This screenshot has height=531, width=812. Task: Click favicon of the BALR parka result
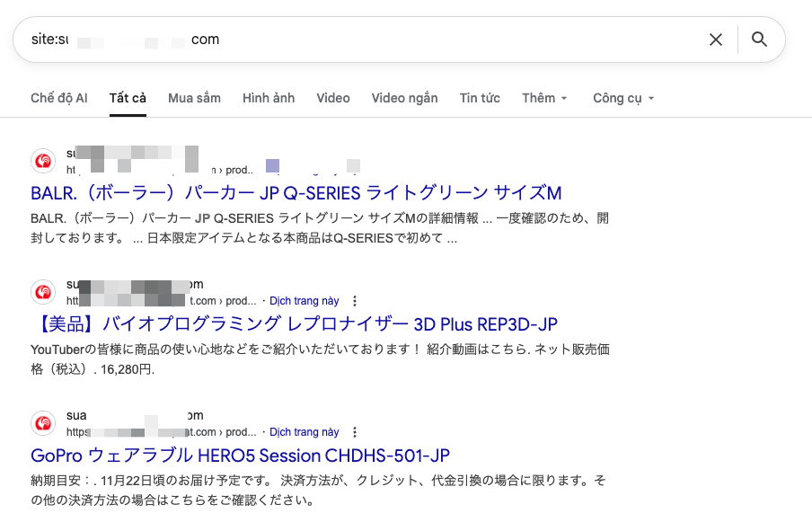tap(43, 161)
